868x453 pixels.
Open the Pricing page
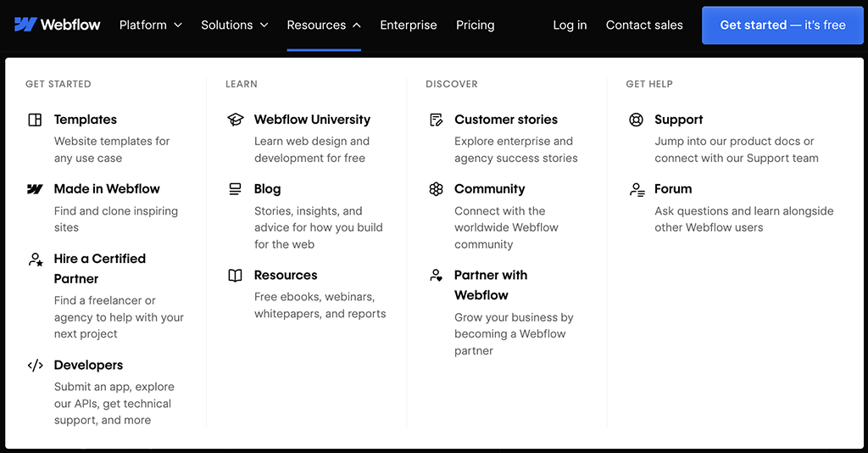click(476, 25)
